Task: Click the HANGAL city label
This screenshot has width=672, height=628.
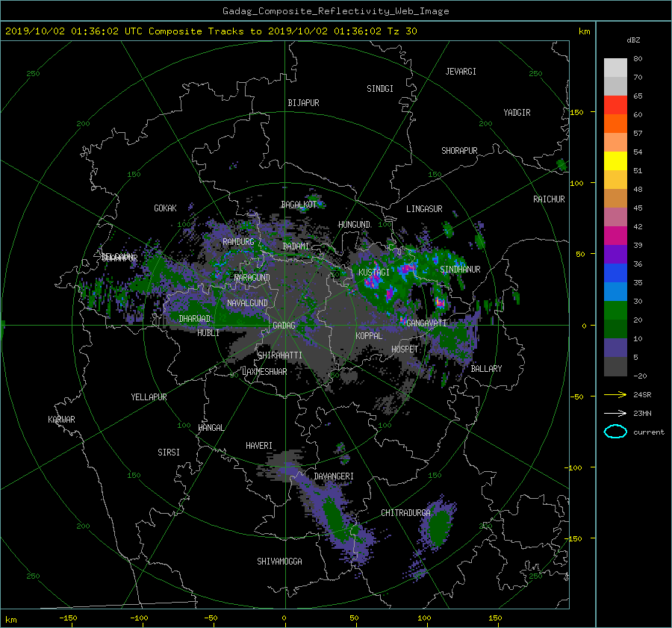Action: (x=211, y=428)
